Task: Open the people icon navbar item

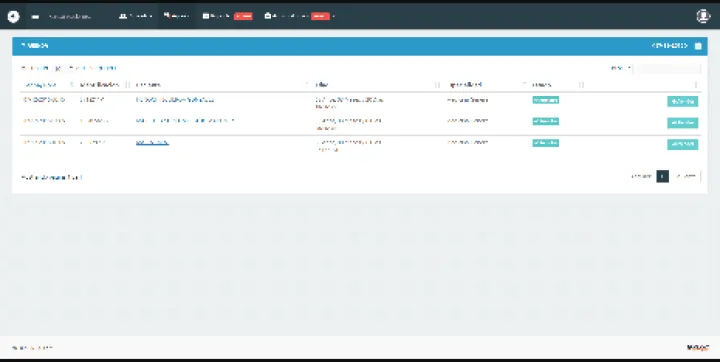Action: tap(135, 16)
